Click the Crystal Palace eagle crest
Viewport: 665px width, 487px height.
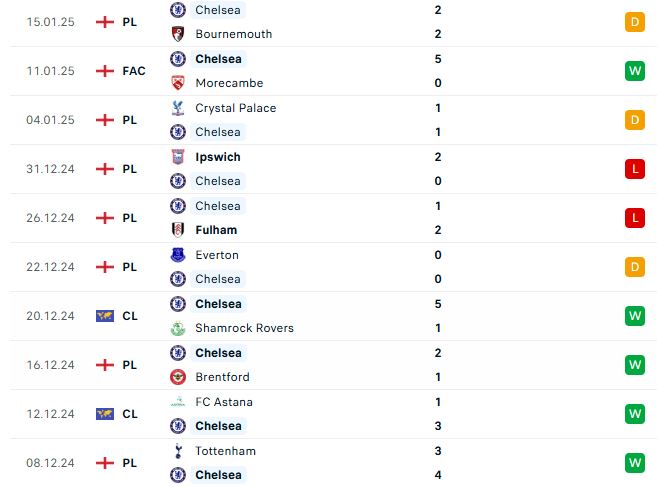point(178,108)
